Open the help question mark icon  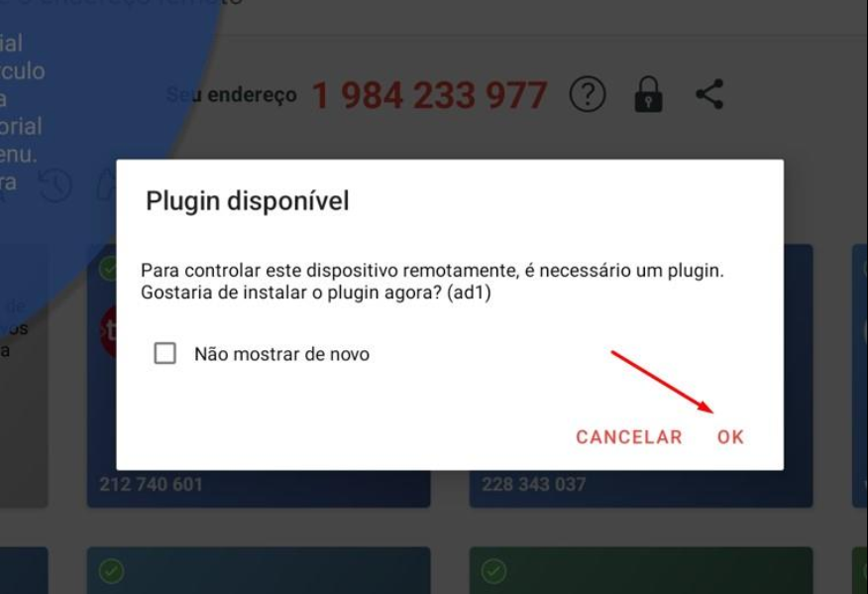[x=588, y=94]
